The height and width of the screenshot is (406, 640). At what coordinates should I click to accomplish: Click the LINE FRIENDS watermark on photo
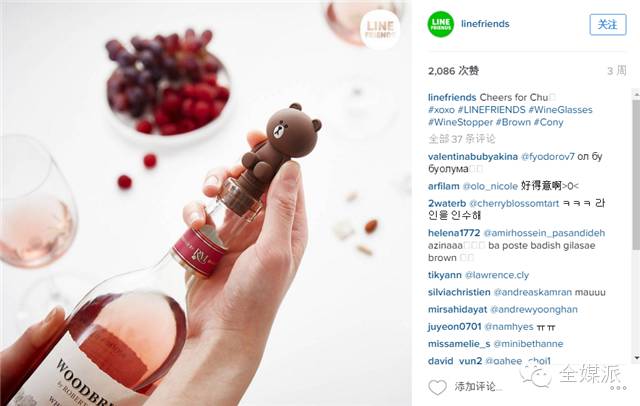point(380,29)
